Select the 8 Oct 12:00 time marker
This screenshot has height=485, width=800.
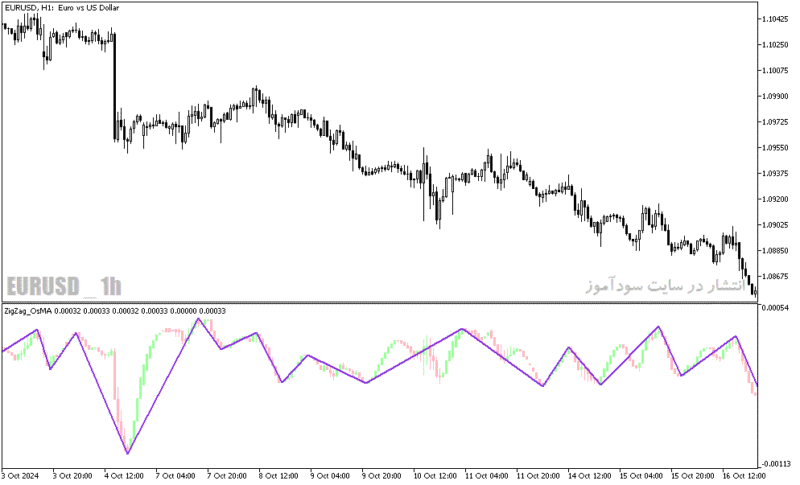click(279, 476)
